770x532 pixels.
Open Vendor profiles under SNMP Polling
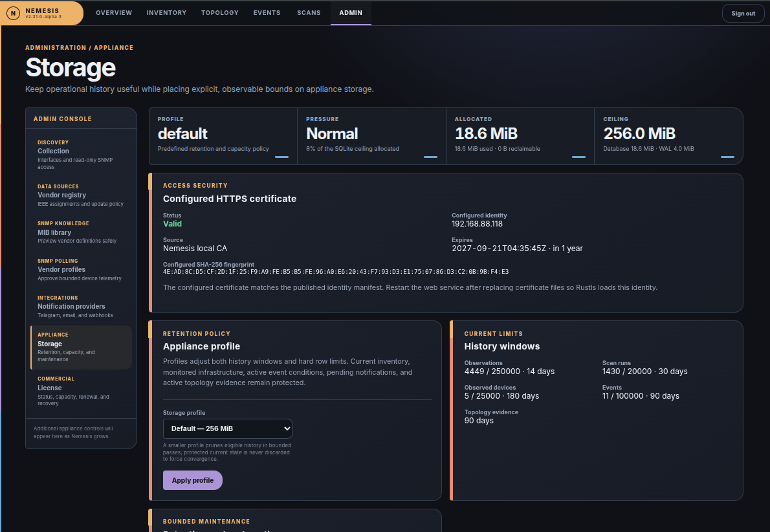click(x=81, y=269)
